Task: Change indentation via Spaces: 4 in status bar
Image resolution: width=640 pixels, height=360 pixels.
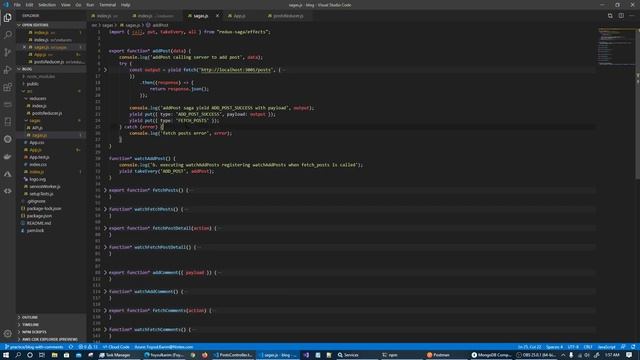Action: point(554,347)
